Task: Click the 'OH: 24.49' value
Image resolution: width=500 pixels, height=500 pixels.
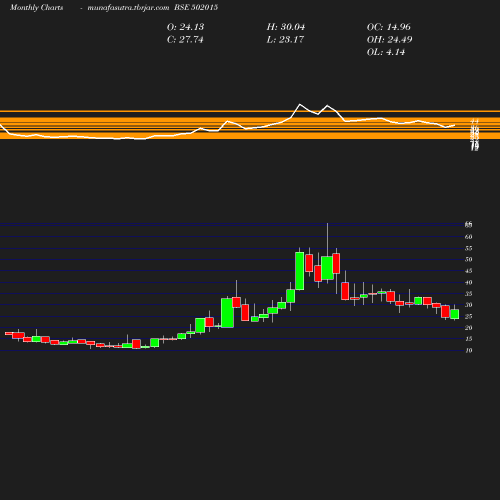Action: tap(389, 40)
